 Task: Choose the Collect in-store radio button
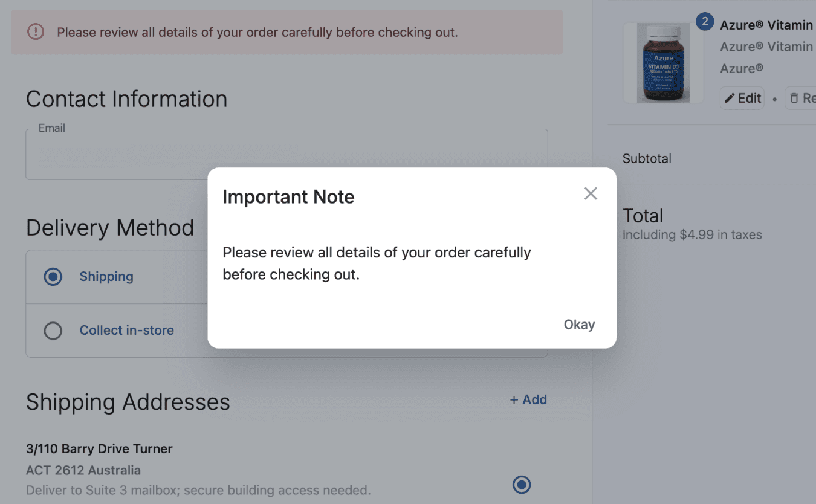tap(53, 331)
